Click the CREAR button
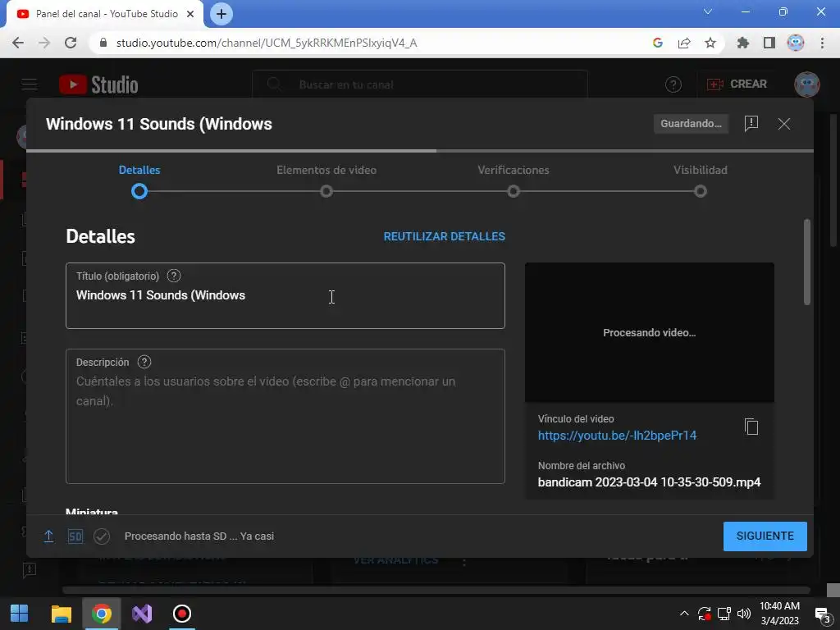The image size is (840, 630). [x=737, y=84]
